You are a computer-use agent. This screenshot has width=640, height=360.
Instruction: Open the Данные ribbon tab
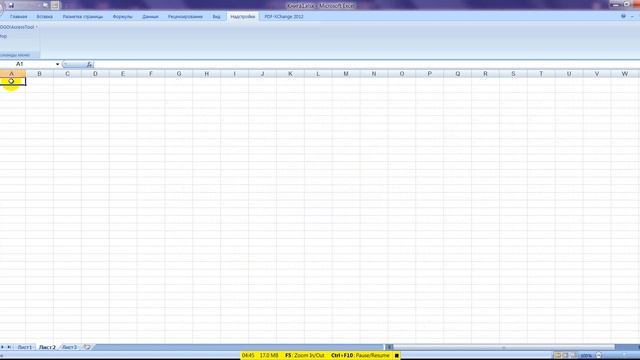(150, 17)
